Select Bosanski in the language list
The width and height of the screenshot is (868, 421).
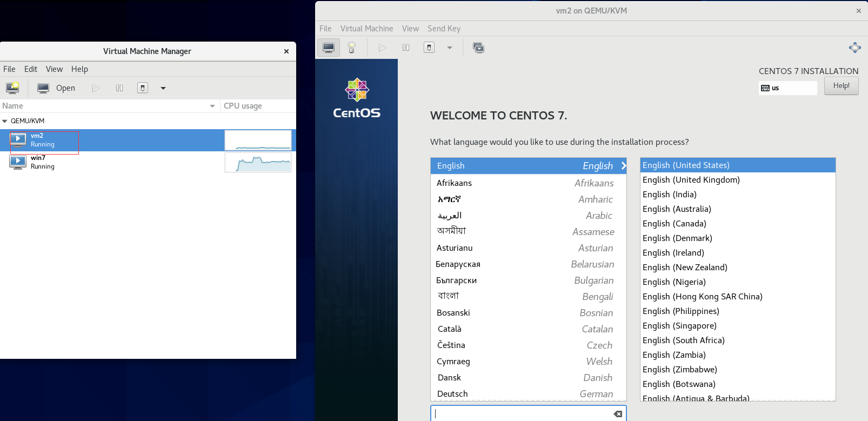click(x=529, y=313)
